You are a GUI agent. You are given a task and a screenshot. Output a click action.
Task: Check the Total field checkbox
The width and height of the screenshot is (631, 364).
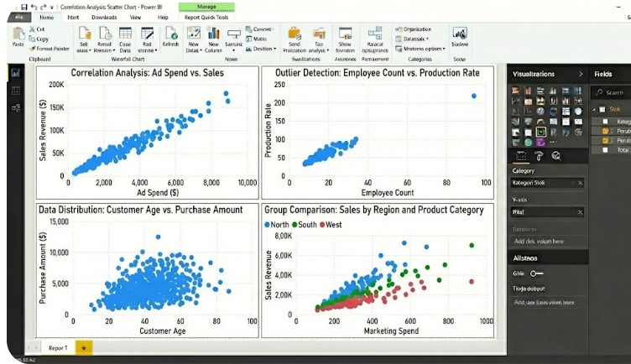(605, 150)
